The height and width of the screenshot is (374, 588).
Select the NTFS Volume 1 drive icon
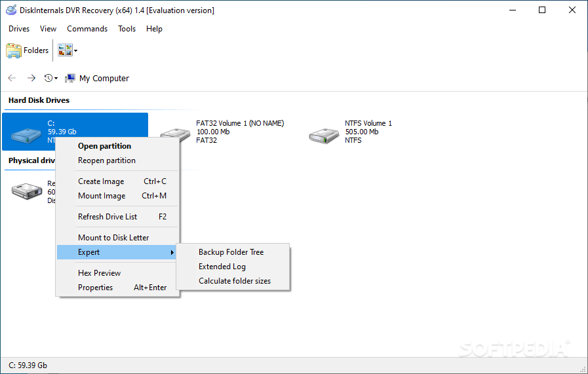click(x=324, y=135)
